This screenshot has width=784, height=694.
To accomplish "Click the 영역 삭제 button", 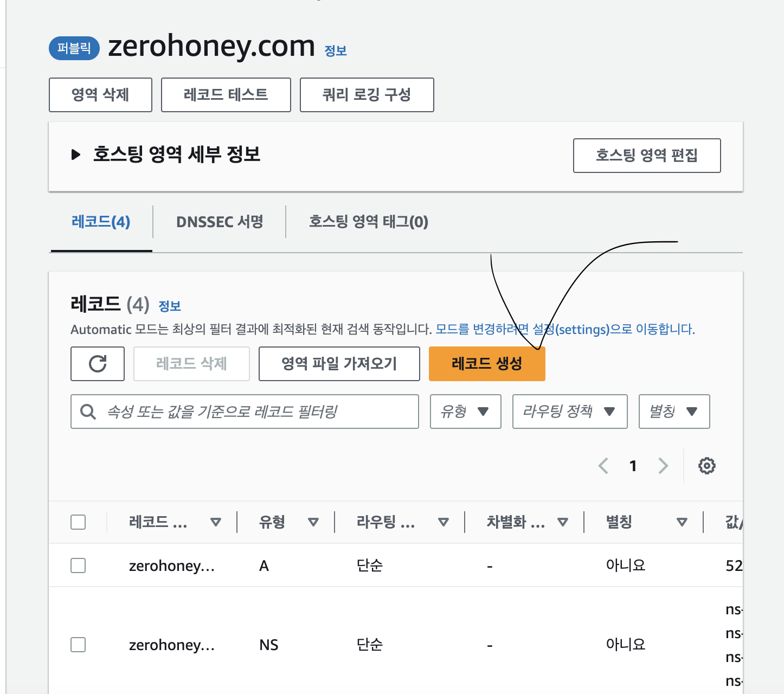I will click(100, 95).
